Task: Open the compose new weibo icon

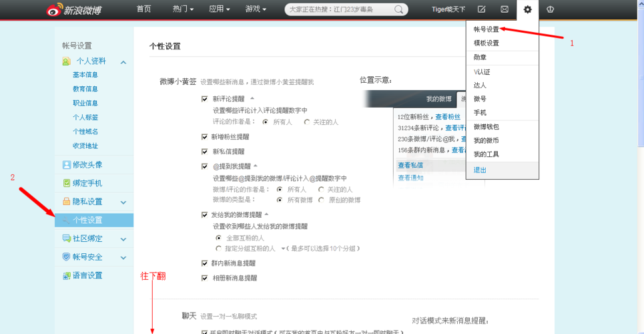Action: pyautogui.click(x=482, y=9)
